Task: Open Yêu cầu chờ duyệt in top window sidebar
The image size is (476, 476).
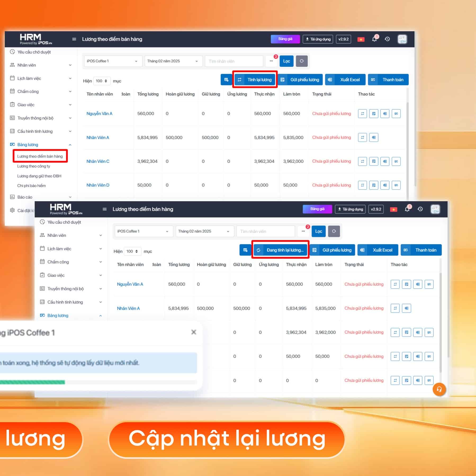Action: point(30,52)
